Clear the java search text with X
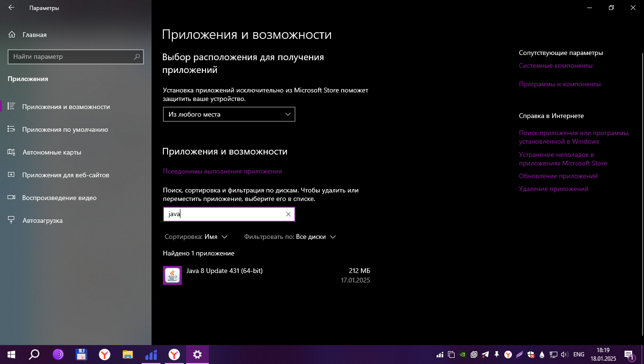The image size is (644, 364). click(x=288, y=214)
